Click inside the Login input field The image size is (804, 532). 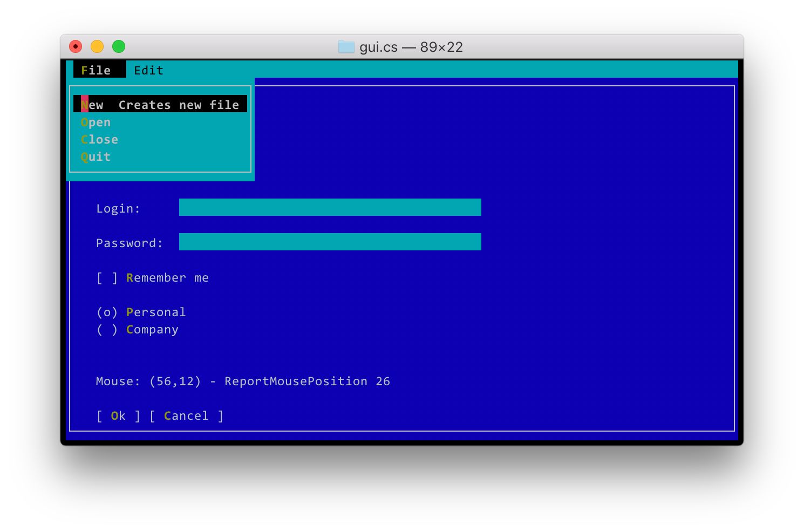coord(329,207)
